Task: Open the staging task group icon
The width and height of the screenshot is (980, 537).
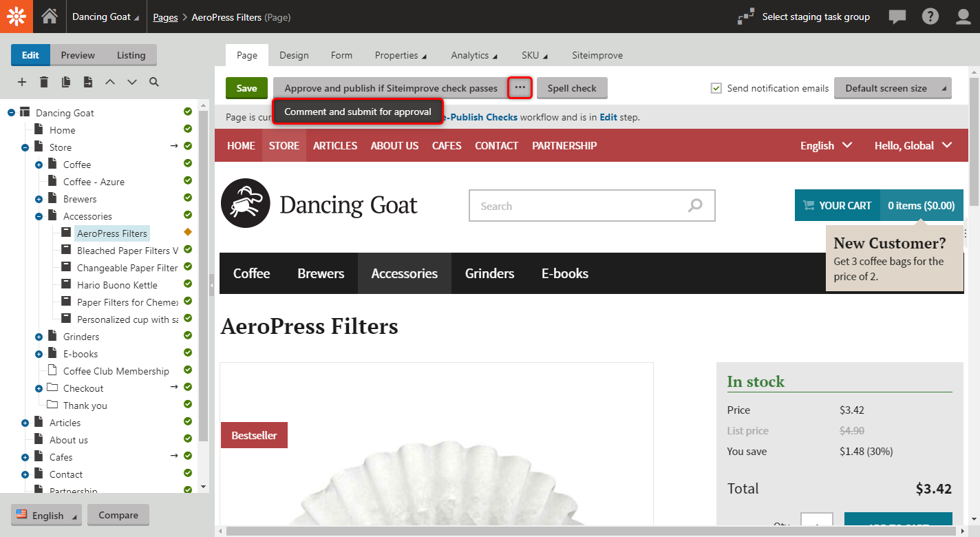Action: 746,17
